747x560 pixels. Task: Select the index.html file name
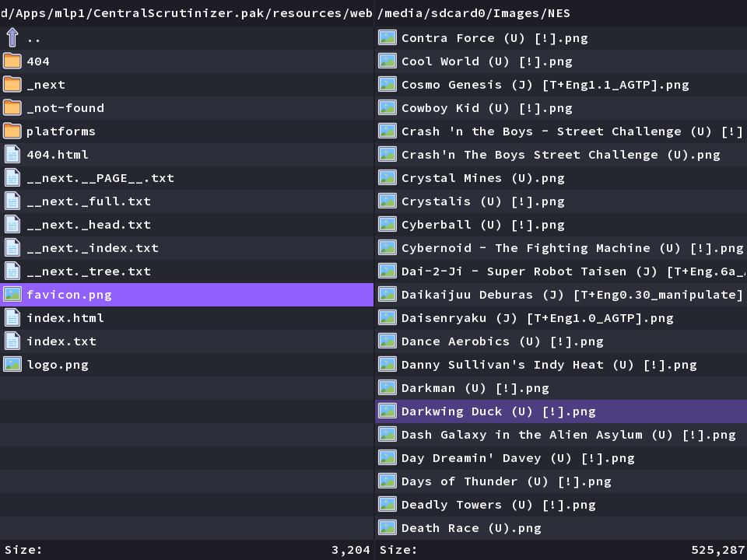(65, 318)
